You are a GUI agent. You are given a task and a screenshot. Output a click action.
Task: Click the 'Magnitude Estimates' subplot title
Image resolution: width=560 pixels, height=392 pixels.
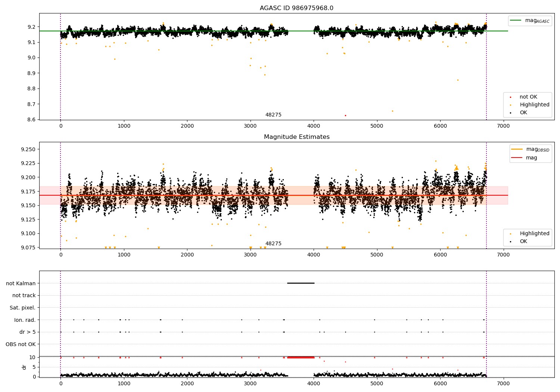[x=296, y=137]
